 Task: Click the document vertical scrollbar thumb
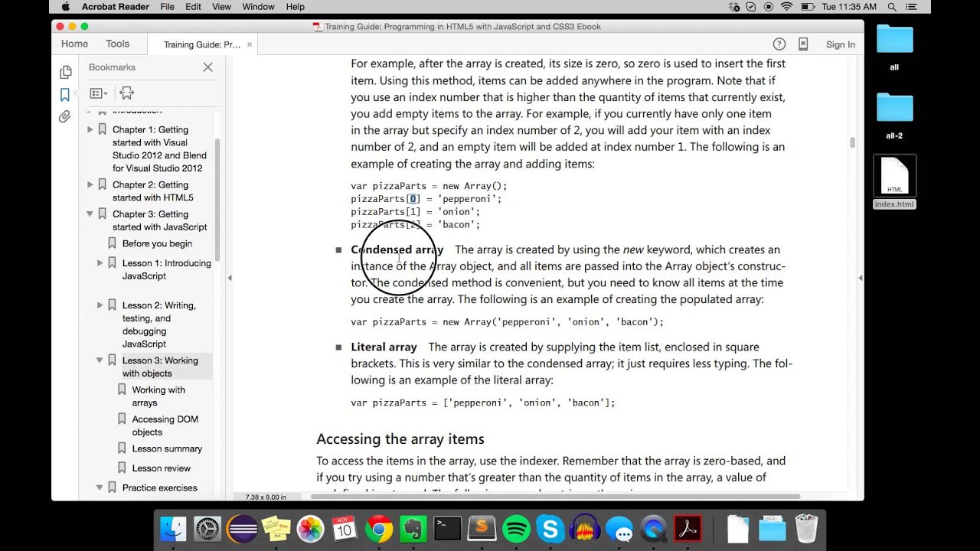coord(852,143)
